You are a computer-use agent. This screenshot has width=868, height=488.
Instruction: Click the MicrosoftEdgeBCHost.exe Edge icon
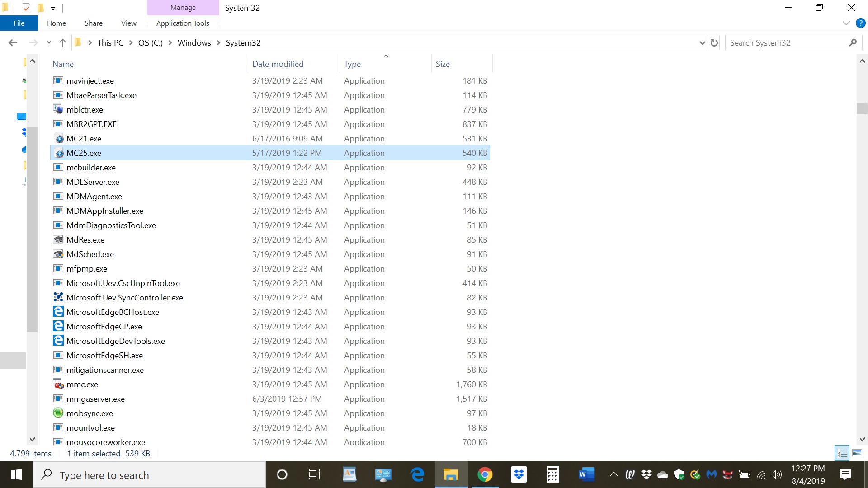[x=58, y=312]
